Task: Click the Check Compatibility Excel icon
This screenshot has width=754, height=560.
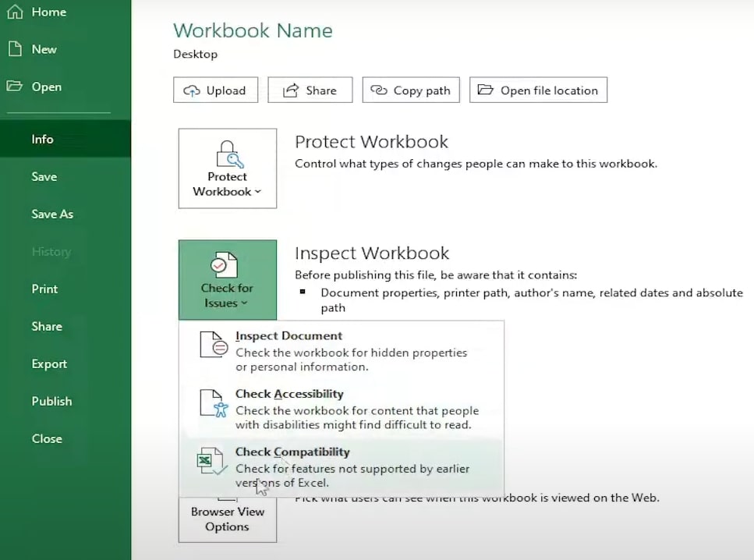Action: click(212, 461)
